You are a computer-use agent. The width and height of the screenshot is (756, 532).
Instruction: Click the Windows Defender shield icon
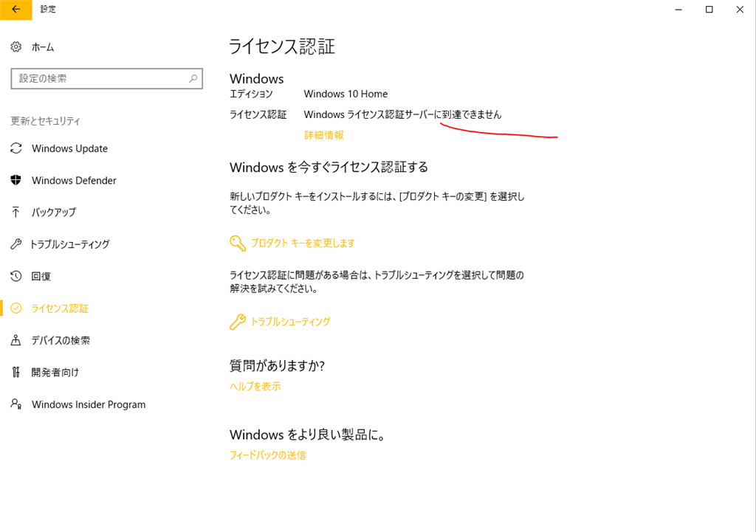point(16,180)
